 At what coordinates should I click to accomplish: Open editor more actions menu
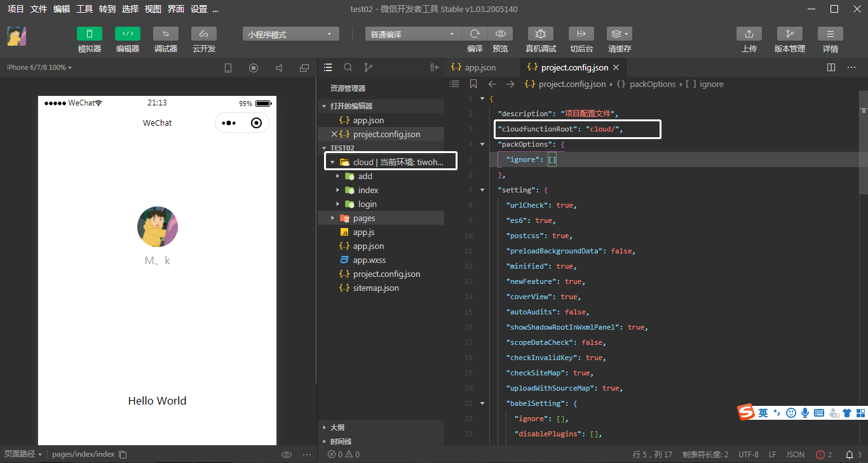coord(851,67)
